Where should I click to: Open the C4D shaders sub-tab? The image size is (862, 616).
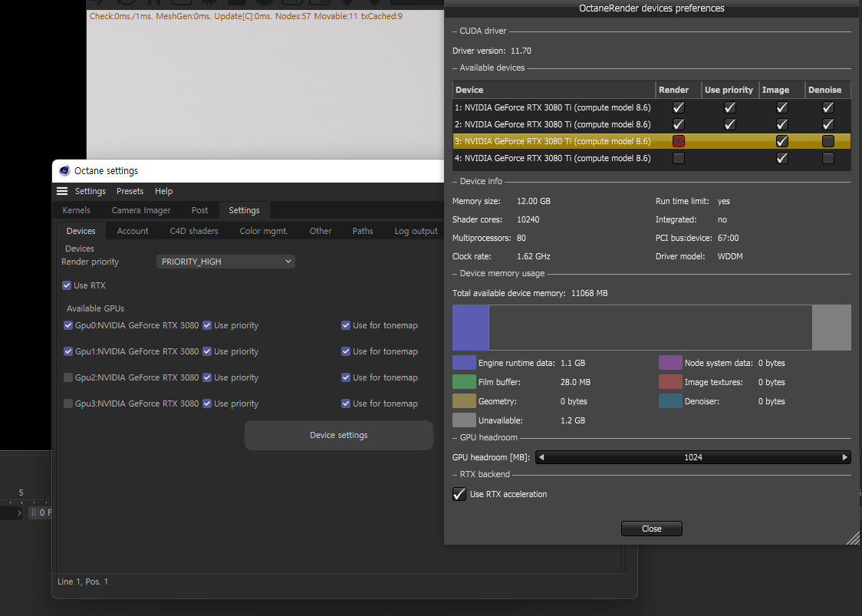point(194,231)
